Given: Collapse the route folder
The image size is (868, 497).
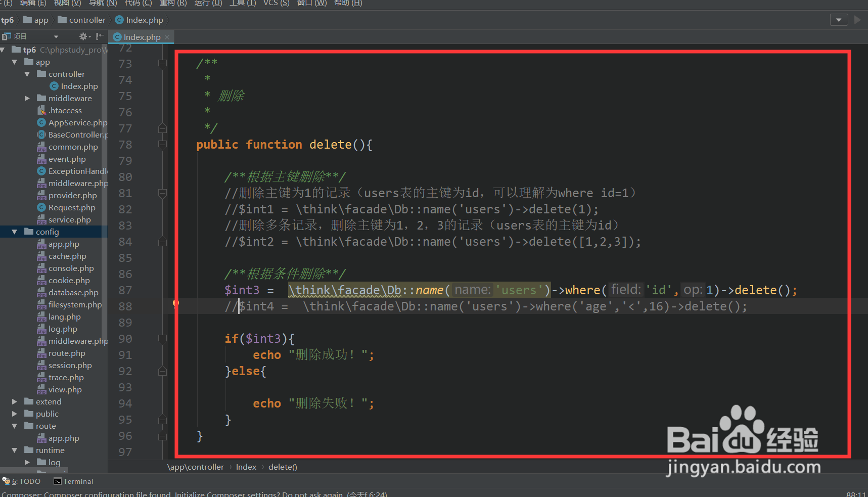Looking at the screenshot, I should click(15, 426).
